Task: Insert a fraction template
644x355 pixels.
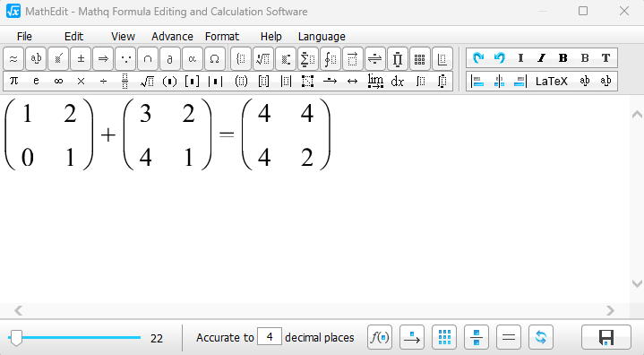Action: pyautogui.click(x=125, y=81)
